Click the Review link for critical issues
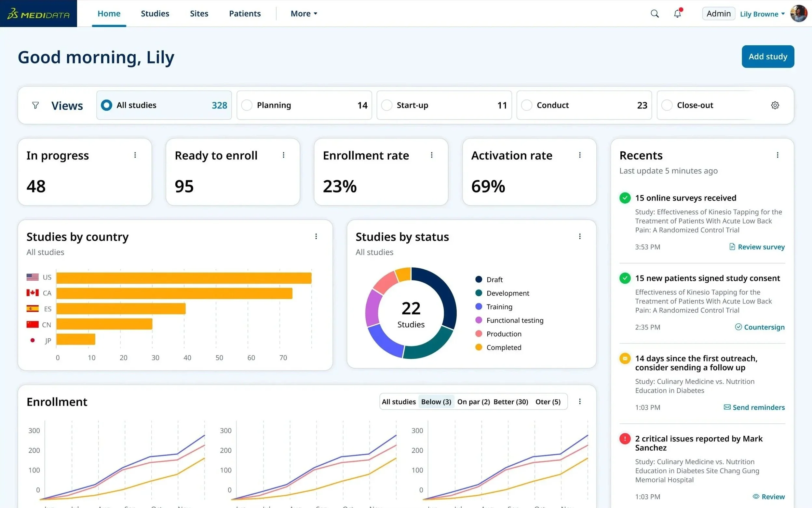812x508 pixels. point(769,497)
